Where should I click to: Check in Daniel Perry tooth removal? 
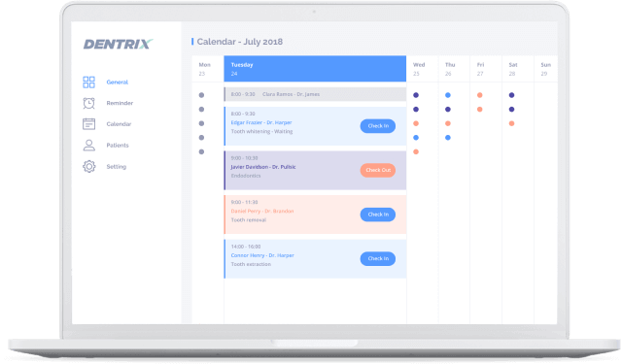(x=378, y=215)
